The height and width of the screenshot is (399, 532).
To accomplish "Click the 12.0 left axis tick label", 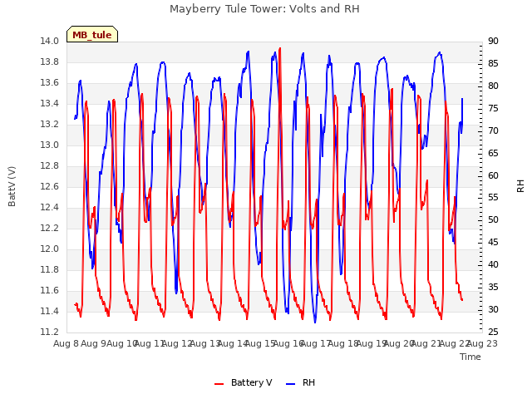I will (50, 249).
